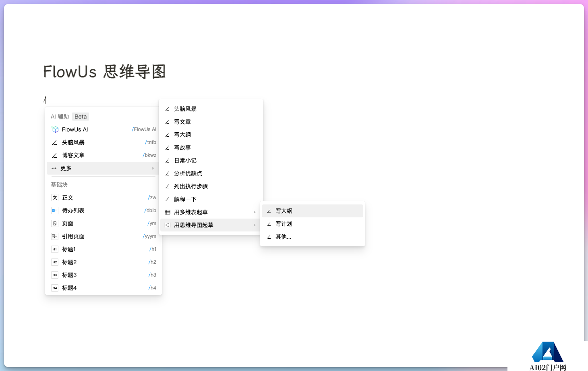Viewport: 588px width, 371px height.
Task: Insert a 标题1 heading block
Action: pyautogui.click(x=103, y=249)
